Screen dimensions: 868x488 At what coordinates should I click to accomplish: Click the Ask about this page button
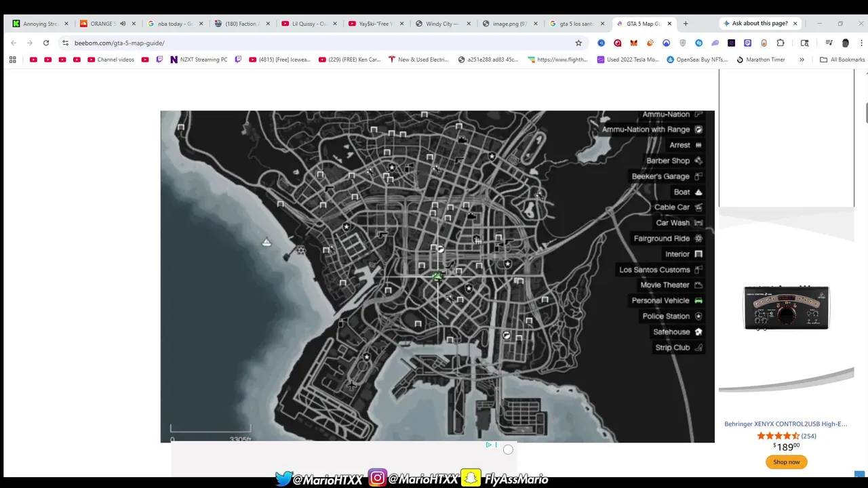(755, 24)
